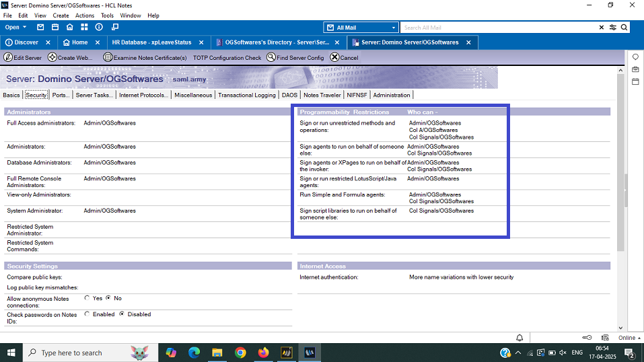This screenshot has height=362, width=644.
Task: Click the status bar icon beside Online
Action: pos(605,338)
